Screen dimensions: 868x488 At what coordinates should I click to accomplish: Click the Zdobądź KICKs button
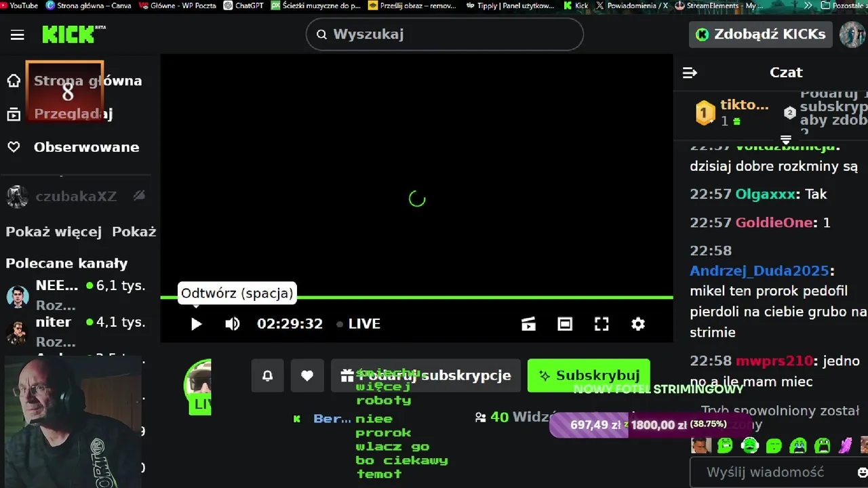pyautogui.click(x=760, y=34)
